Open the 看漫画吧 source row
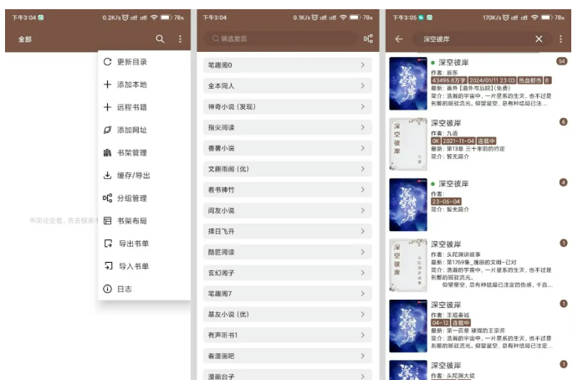The image size is (588, 380). [x=287, y=356]
